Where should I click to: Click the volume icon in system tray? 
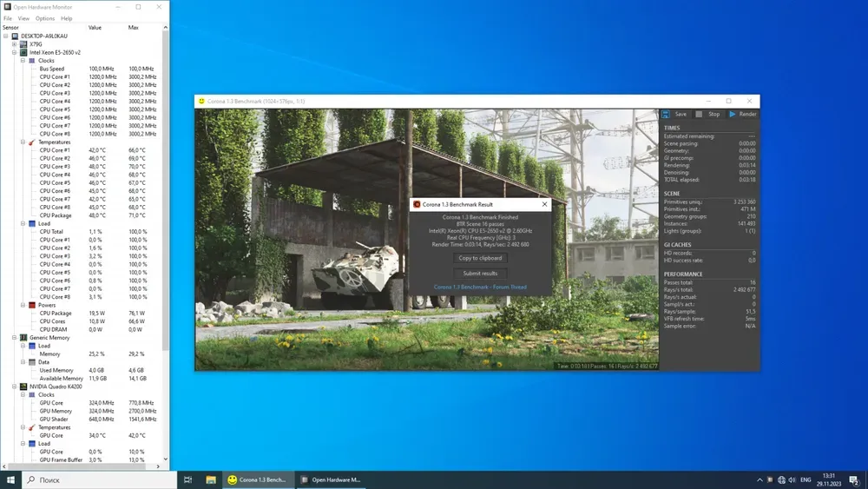[793, 479]
